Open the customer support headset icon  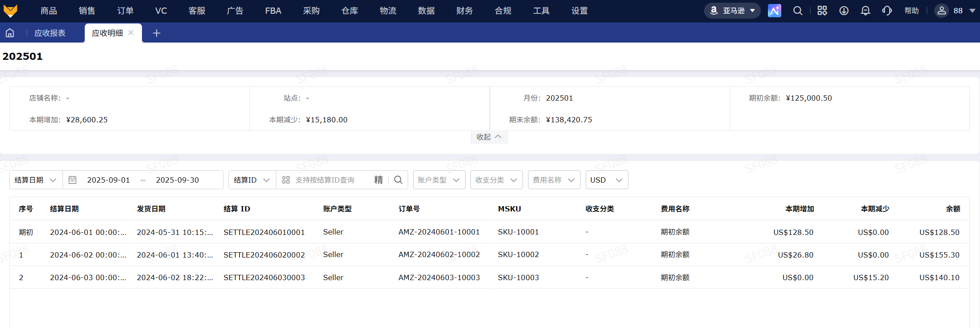887,11
